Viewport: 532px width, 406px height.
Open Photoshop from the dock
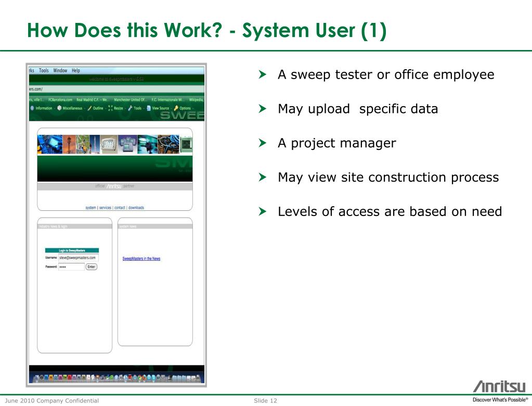click(x=46, y=377)
